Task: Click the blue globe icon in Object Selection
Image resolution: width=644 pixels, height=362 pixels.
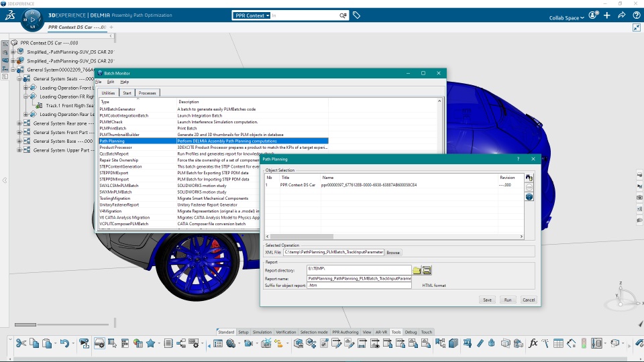Action: pos(529,196)
